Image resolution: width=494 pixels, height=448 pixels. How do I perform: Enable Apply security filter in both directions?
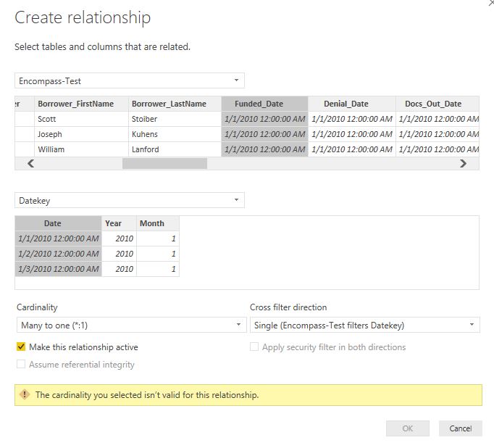254,347
